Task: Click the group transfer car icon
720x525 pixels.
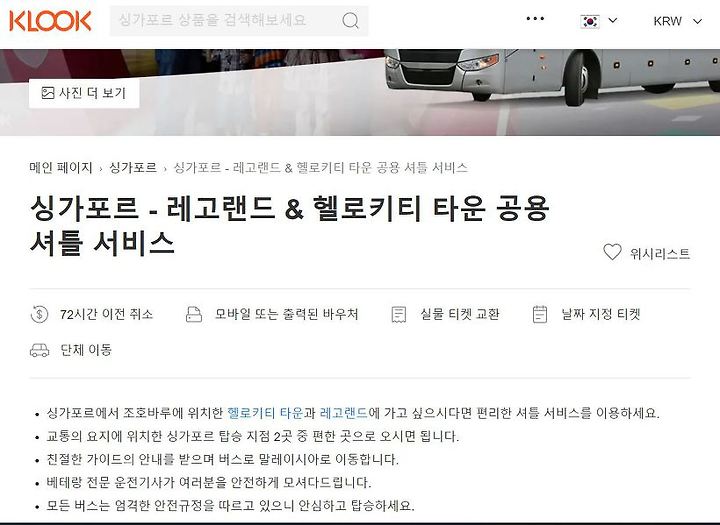Action: [x=39, y=350]
